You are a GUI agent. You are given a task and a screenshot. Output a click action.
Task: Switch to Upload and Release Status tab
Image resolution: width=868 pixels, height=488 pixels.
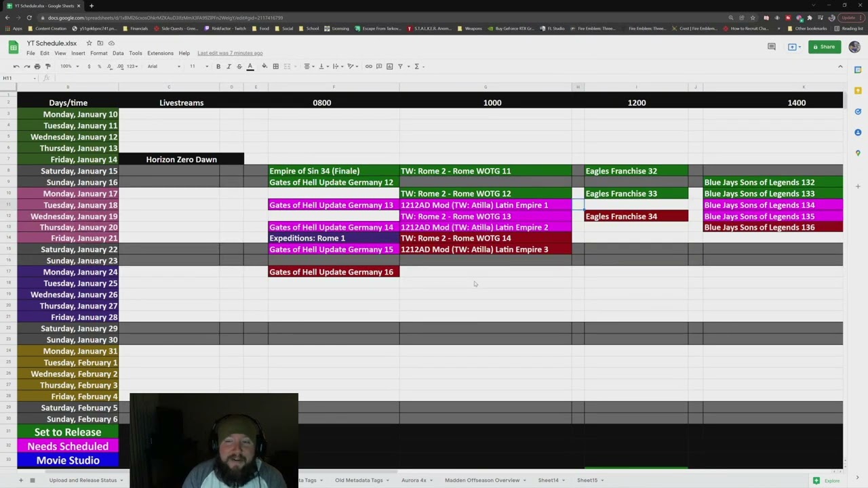(83, 480)
